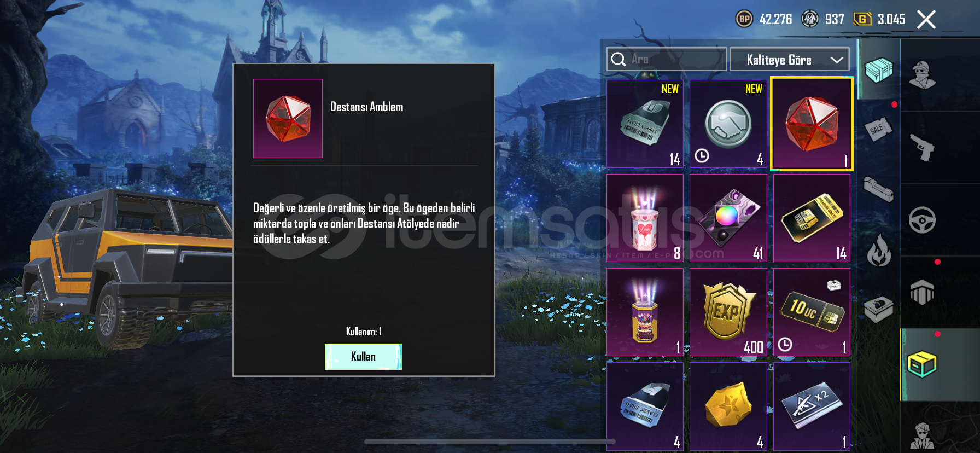Select the EXP badge card
Screen dimensions: 980x453
(x=728, y=312)
